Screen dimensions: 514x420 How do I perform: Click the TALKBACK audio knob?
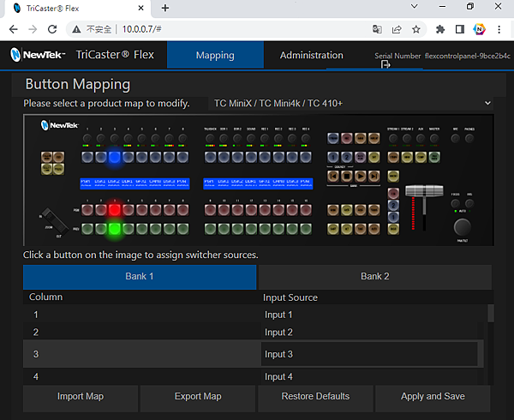click(210, 139)
